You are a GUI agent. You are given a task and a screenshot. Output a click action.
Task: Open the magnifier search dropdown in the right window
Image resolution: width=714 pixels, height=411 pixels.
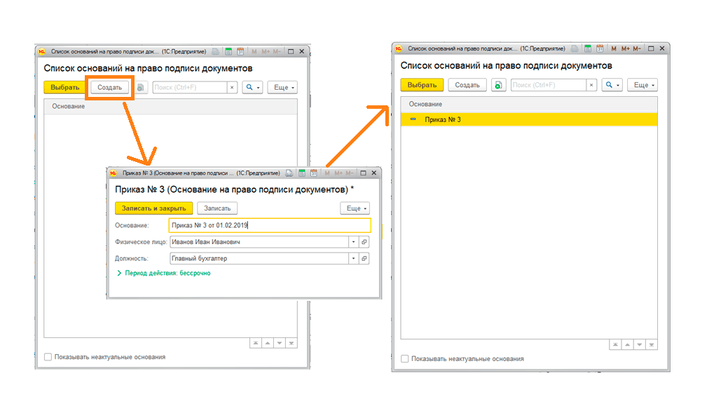612,85
